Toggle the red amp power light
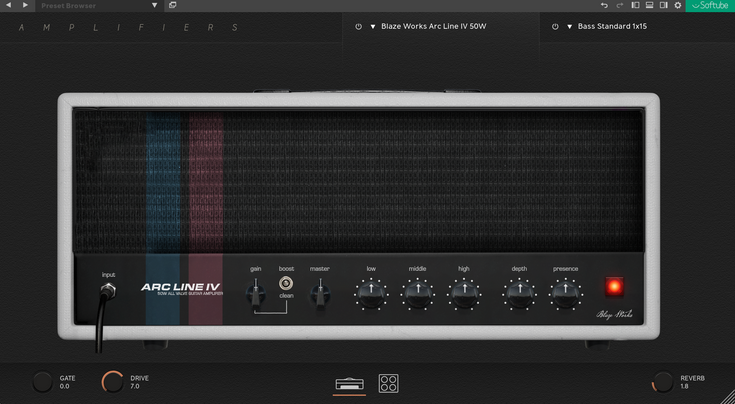 tap(614, 286)
